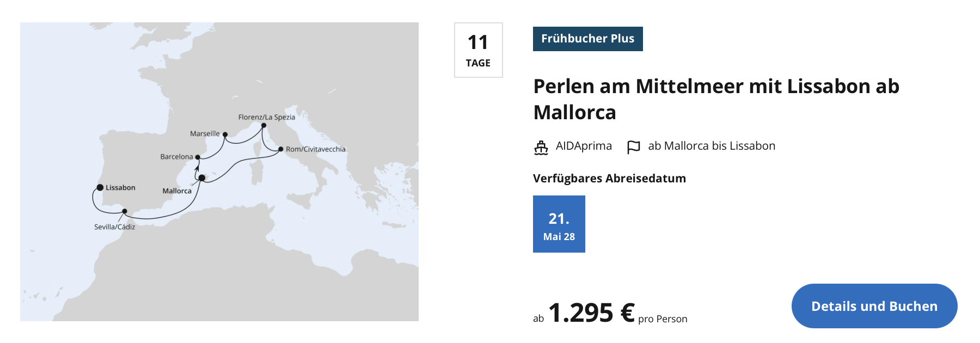Viewport: 980px width, 343px height.
Task: Click the Verfügbares Abreisedatum heading
Action: point(609,179)
